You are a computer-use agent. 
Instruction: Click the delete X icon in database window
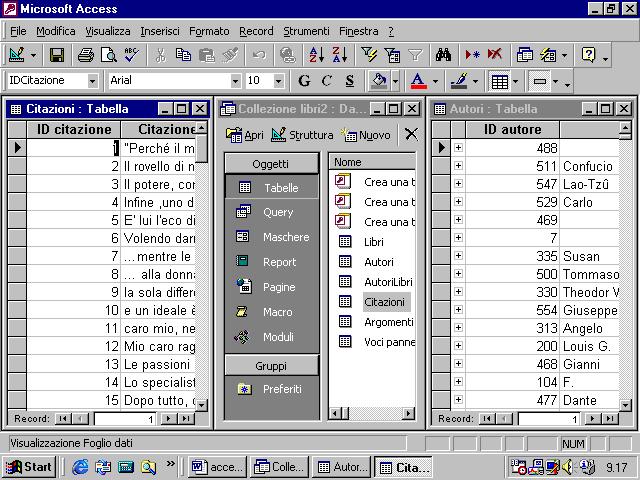pyautogui.click(x=411, y=134)
